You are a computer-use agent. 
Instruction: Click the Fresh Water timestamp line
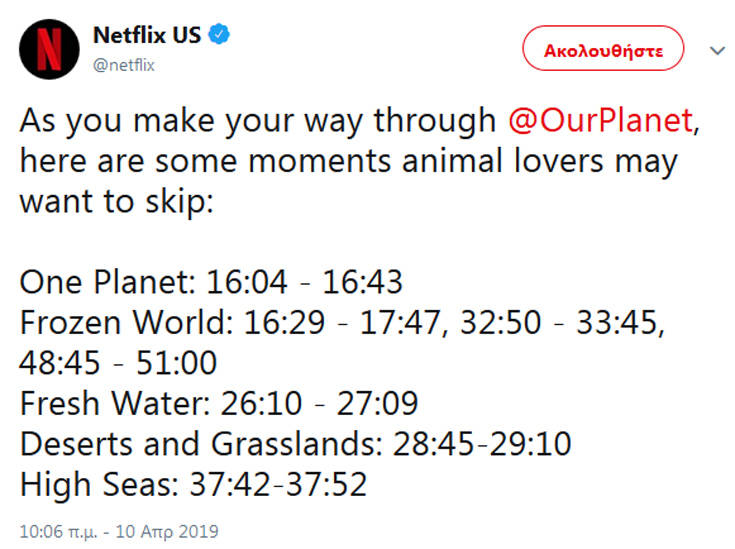click(218, 404)
